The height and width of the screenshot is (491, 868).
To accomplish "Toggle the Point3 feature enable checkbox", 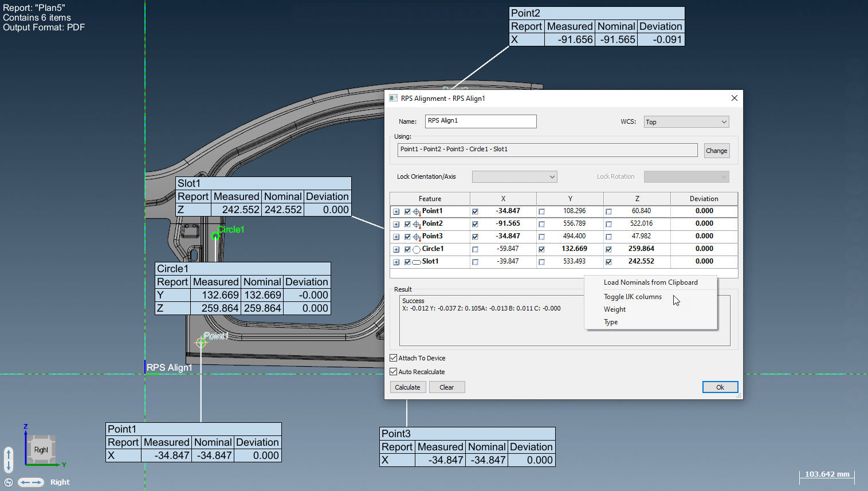I will click(407, 237).
